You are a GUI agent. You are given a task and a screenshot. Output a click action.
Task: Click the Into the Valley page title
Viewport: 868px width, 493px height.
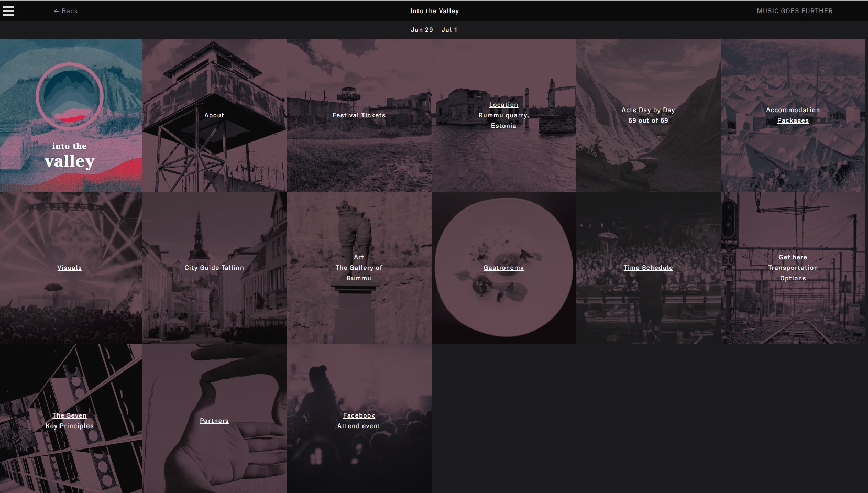click(x=434, y=11)
